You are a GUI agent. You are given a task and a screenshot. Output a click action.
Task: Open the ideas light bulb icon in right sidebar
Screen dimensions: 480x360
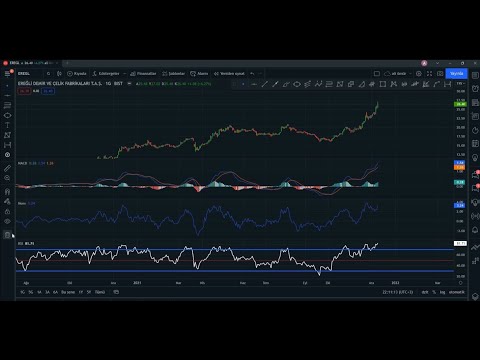point(475,157)
